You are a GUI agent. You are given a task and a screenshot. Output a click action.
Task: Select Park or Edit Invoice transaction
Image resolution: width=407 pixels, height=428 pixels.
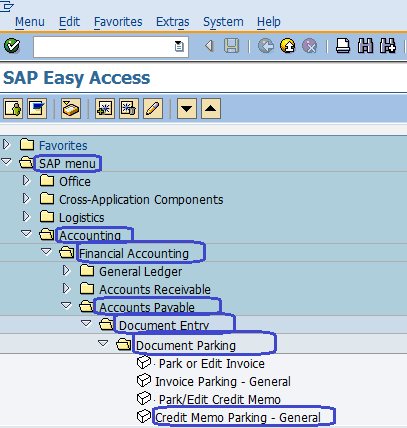(212, 363)
